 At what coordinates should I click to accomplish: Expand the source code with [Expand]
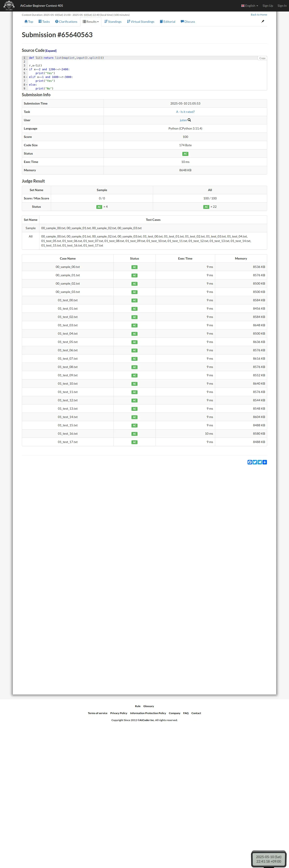[x=51, y=51]
